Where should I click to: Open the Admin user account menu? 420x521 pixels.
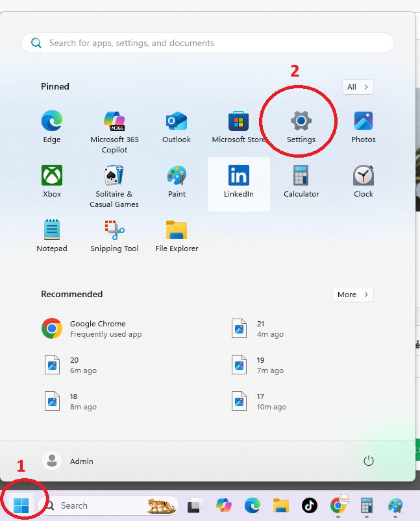(68, 461)
